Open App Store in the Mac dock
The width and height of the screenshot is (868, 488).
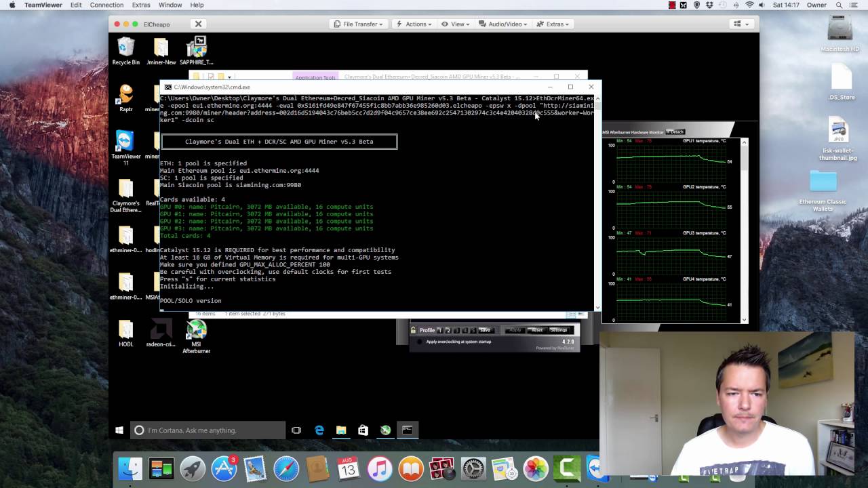[224, 468]
